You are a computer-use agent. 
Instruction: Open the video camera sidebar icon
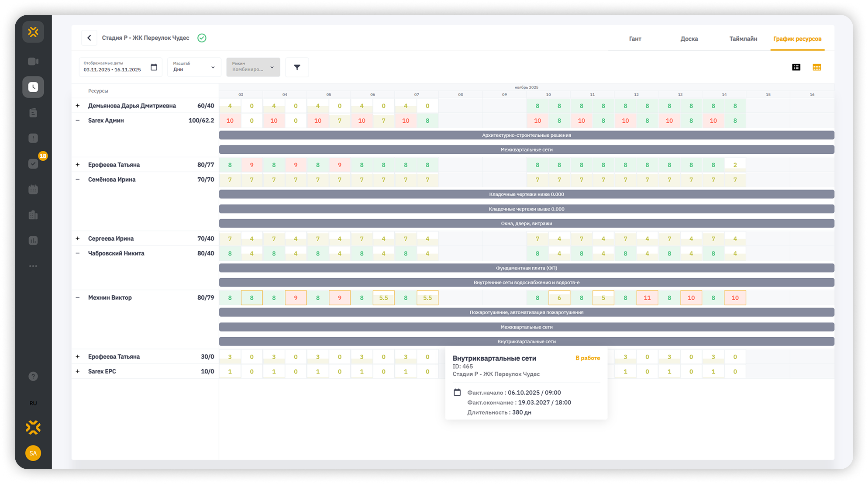coord(33,62)
